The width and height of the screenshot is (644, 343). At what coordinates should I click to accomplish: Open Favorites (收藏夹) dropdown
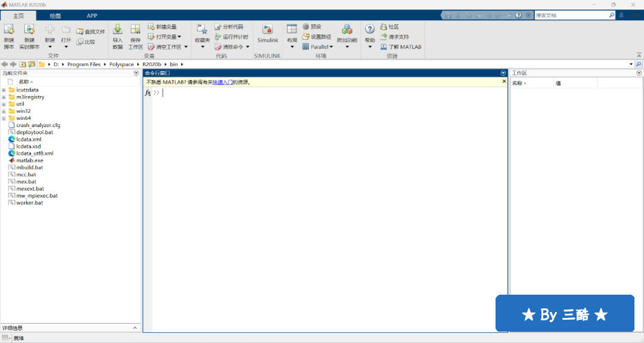coord(202,36)
